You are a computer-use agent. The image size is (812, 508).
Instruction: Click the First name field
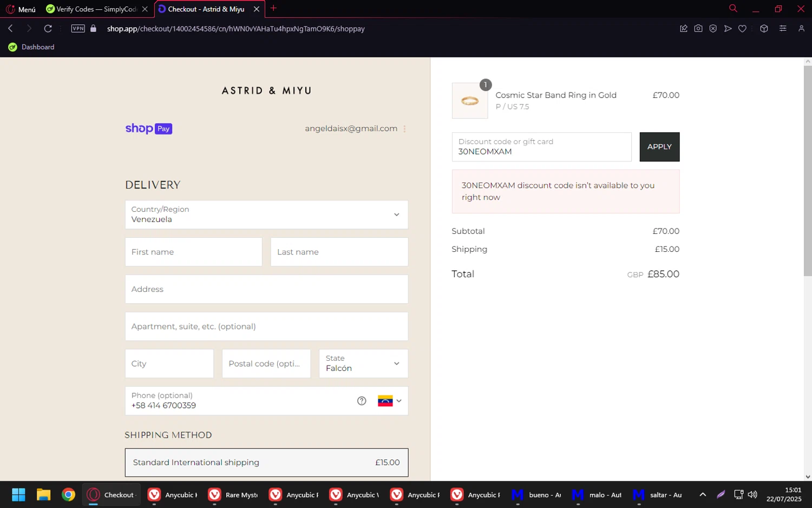point(193,252)
